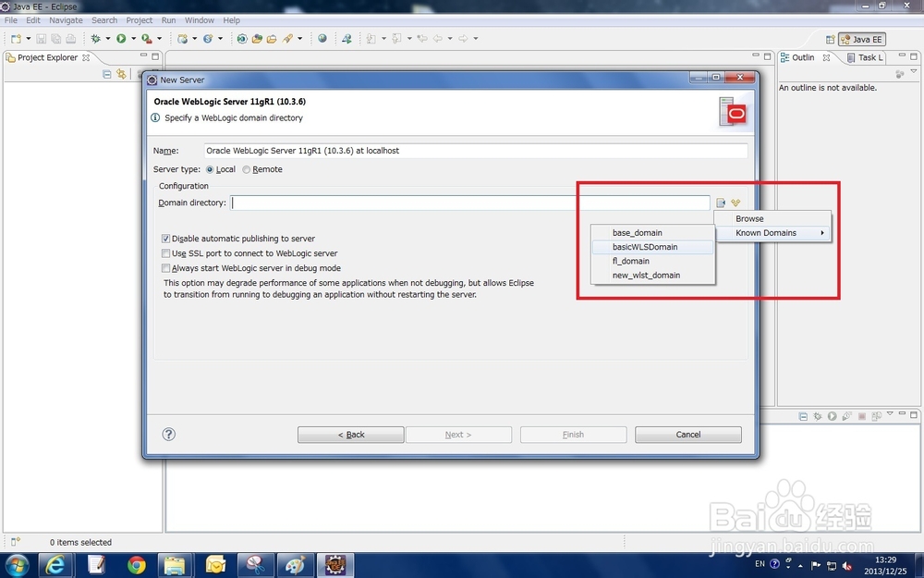This screenshot has height=578, width=924.
Task: Click the Open Task folder icon
Action: coord(272,38)
